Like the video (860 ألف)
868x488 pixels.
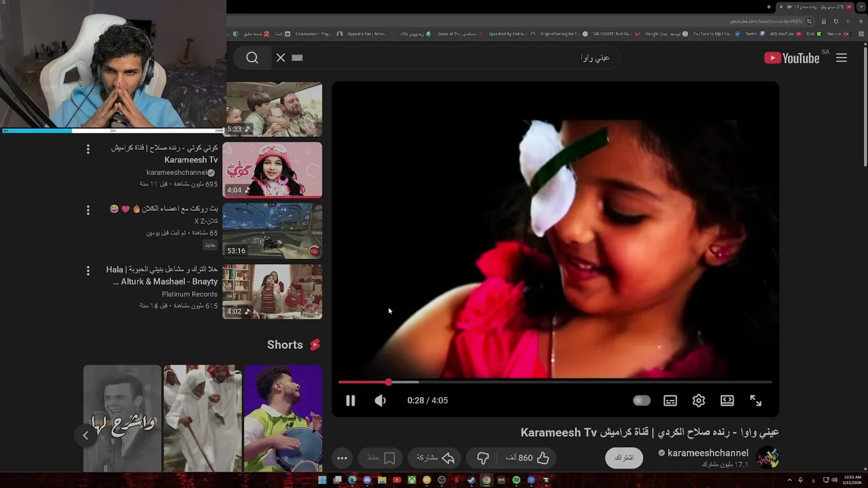528,458
